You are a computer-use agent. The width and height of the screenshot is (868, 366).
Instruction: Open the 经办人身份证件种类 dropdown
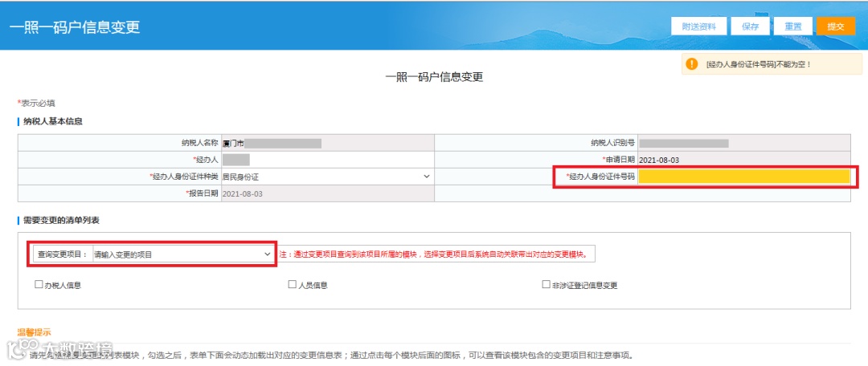[326, 177]
